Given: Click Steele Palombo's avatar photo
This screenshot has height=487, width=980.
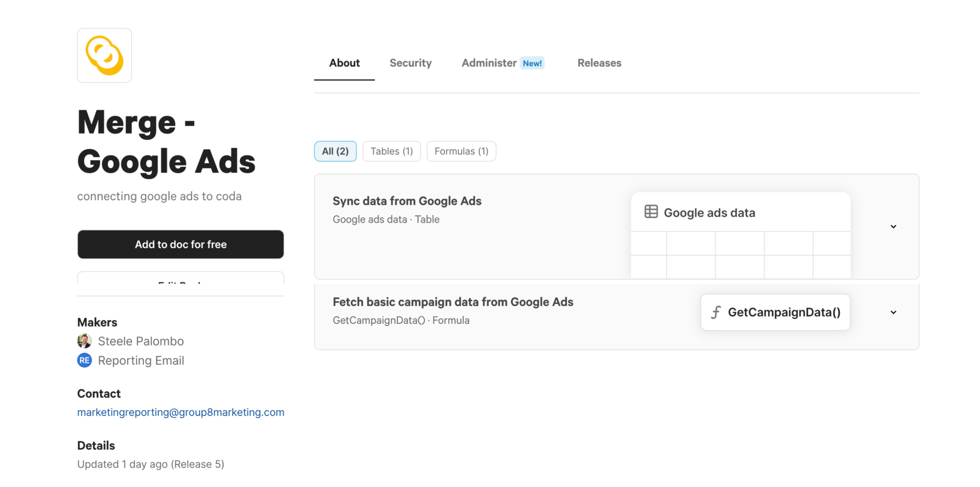Looking at the screenshot, I should (x=85, y=341).
